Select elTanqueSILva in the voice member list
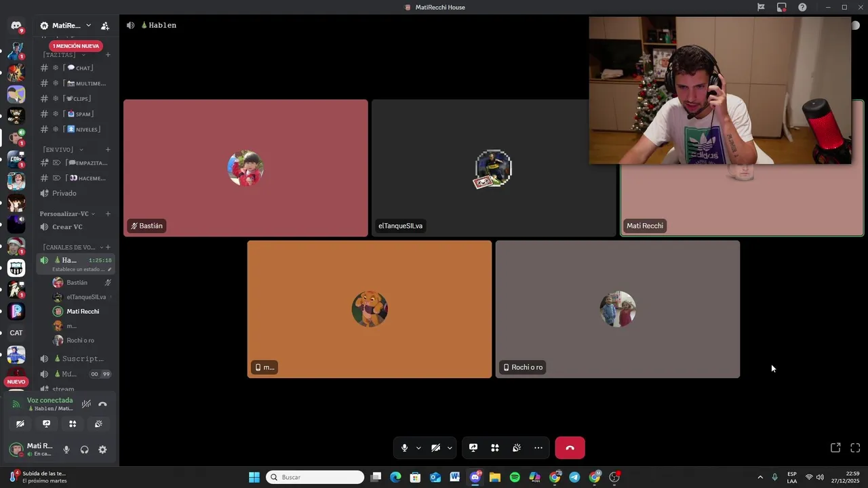The height and width of the screenshot is (488, 868). pos(81,297)
